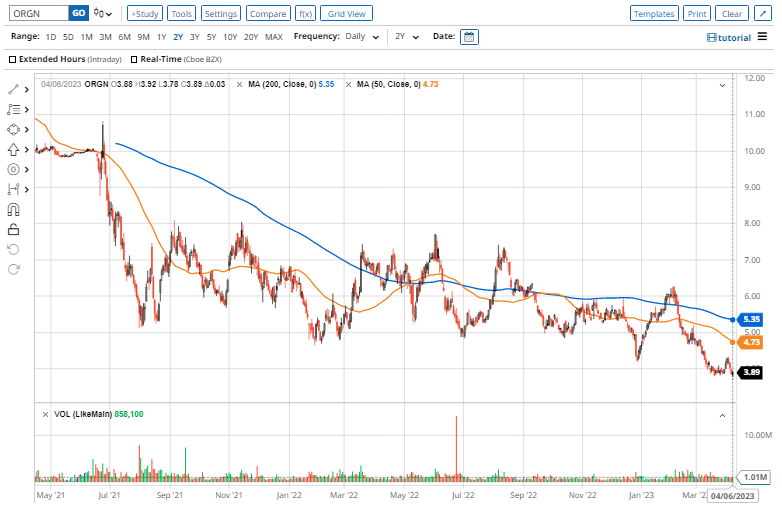The image size is (782, 516).
Task: Undo the last chart action
Action: (x=13, y=249)
